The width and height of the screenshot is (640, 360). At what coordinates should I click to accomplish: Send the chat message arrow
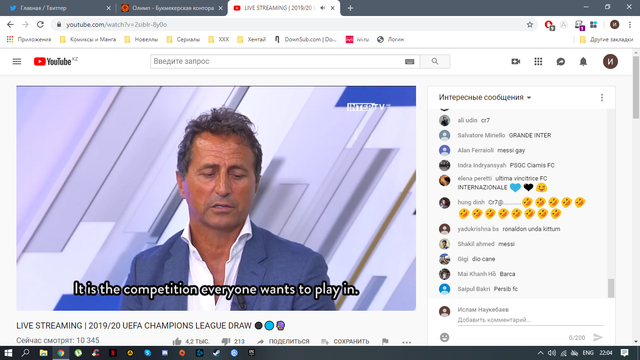(598, 337)
